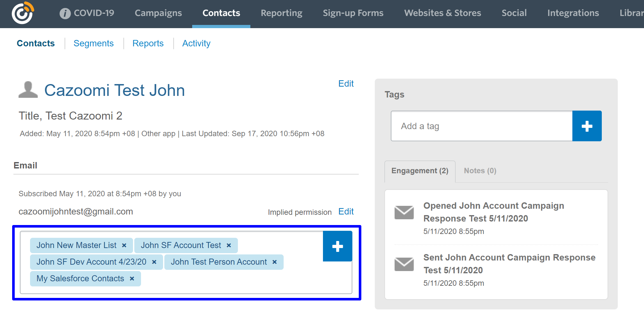Click the COVID-19 info icon
Screen dimensions: 644x319
coord(65,13)
